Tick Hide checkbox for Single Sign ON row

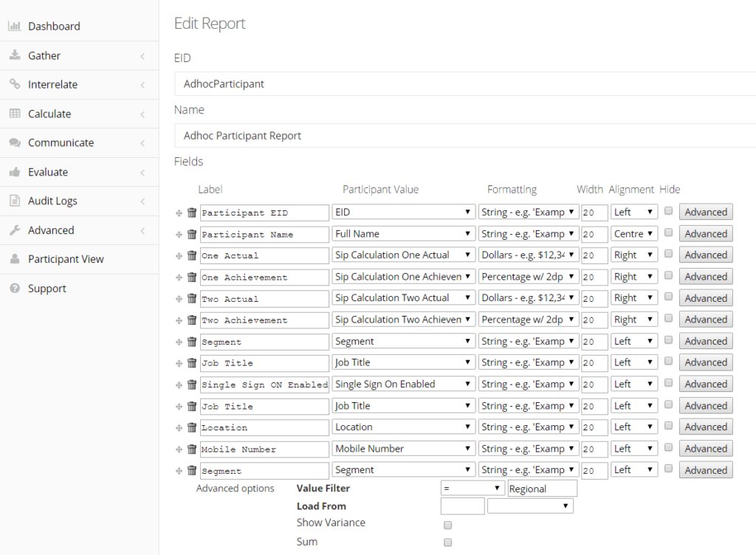tap(668, 382)
